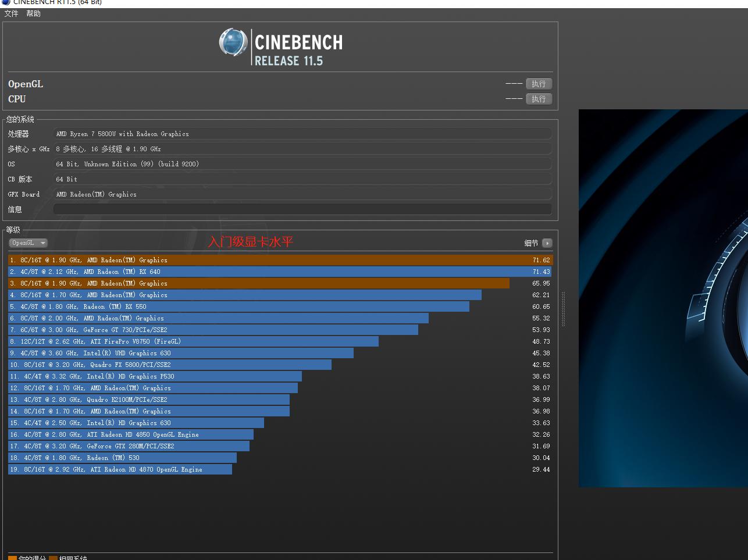Viewport: 748px width, 560px height.
Task: Click into the 信息 text field
Action: (302, 209)
